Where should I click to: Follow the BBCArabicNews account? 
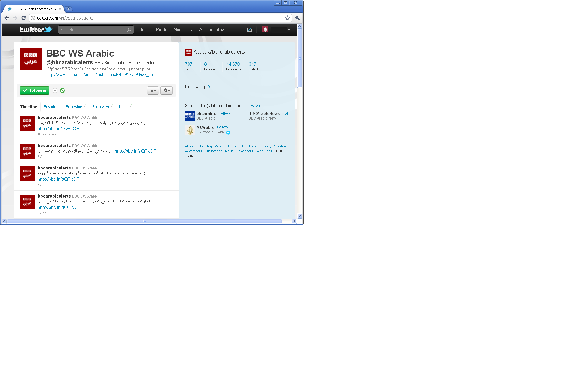pos(286,113)
